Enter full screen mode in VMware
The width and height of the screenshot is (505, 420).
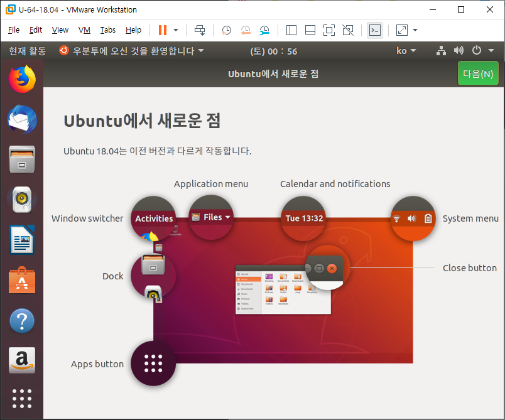click(x=329, y=30)
